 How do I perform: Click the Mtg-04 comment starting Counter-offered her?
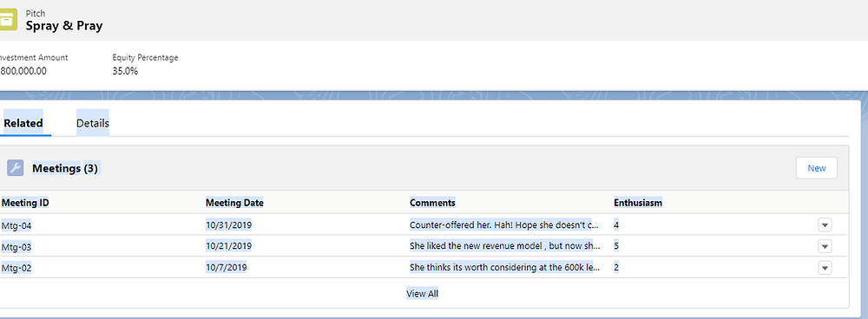click(x=504, y=225)
